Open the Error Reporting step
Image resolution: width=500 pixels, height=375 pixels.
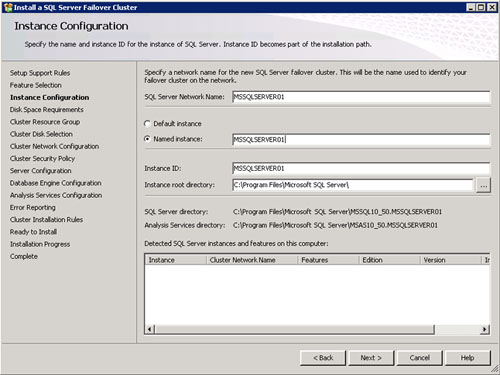click(x=33, y=207)
